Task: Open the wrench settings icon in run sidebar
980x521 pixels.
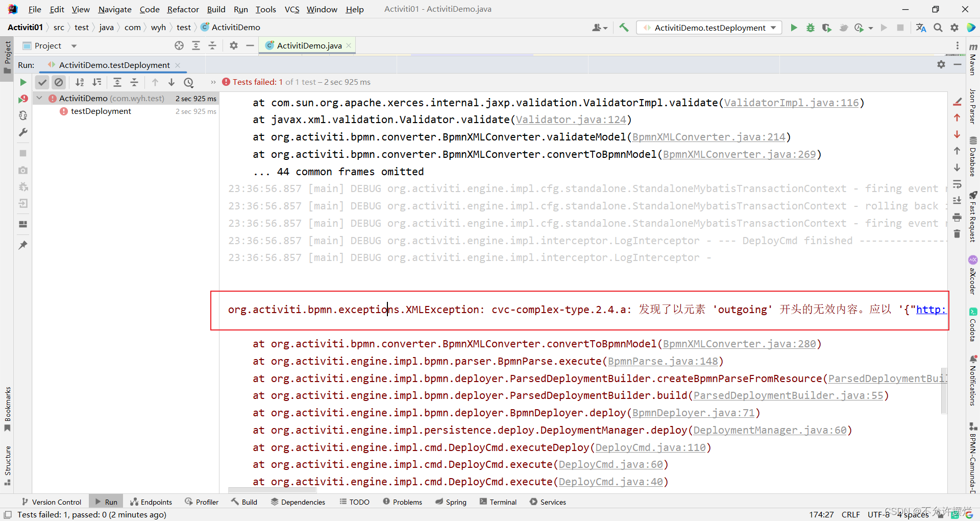Action: coord(23,132)
